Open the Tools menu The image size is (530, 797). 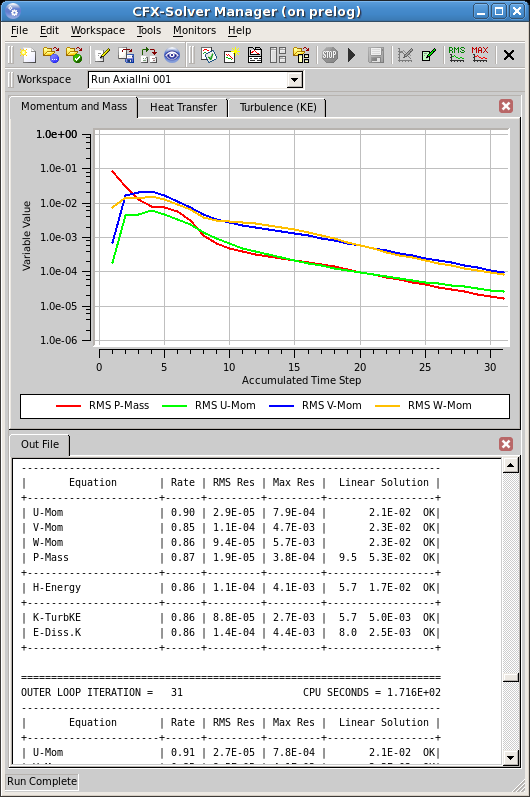click(149, 30)
